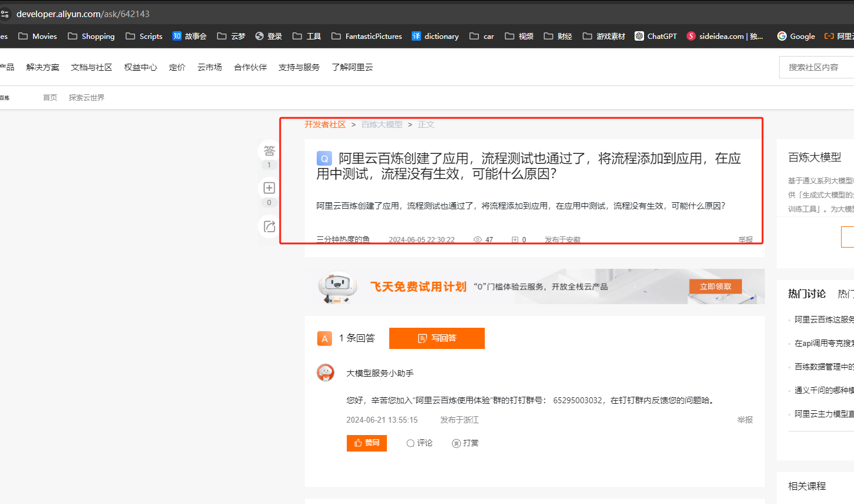This screenshot has height=504, width=854.
Task: Open the 视频 bookmark folder
Action: coord(519,36)
